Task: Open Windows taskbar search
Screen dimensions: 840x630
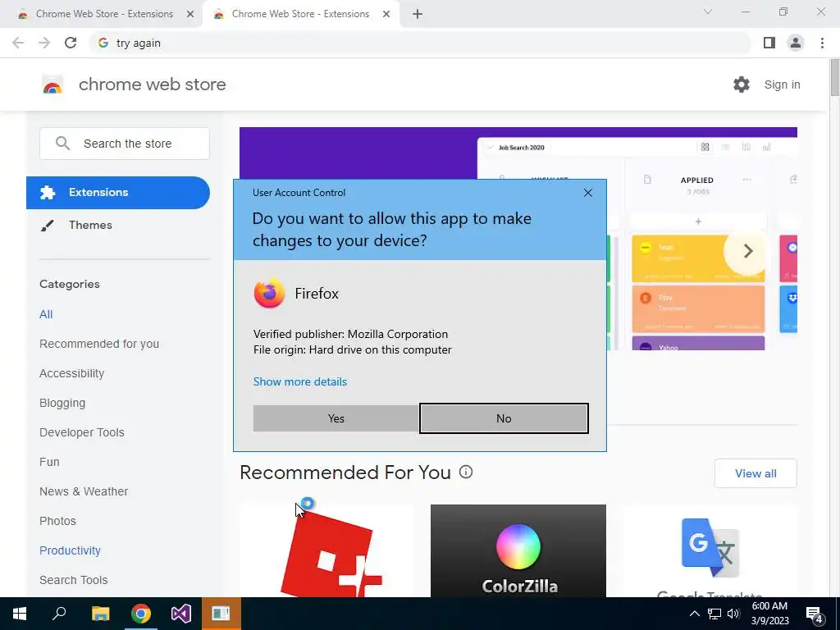Action: (59, 614)
